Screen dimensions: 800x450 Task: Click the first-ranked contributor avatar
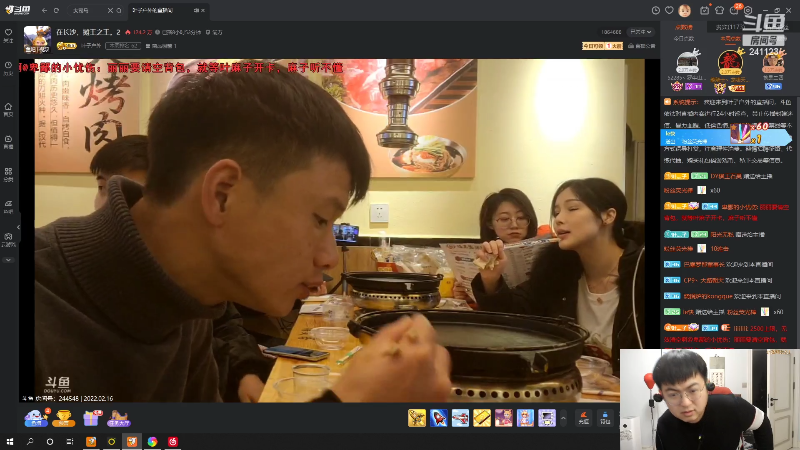pos(730,61)
